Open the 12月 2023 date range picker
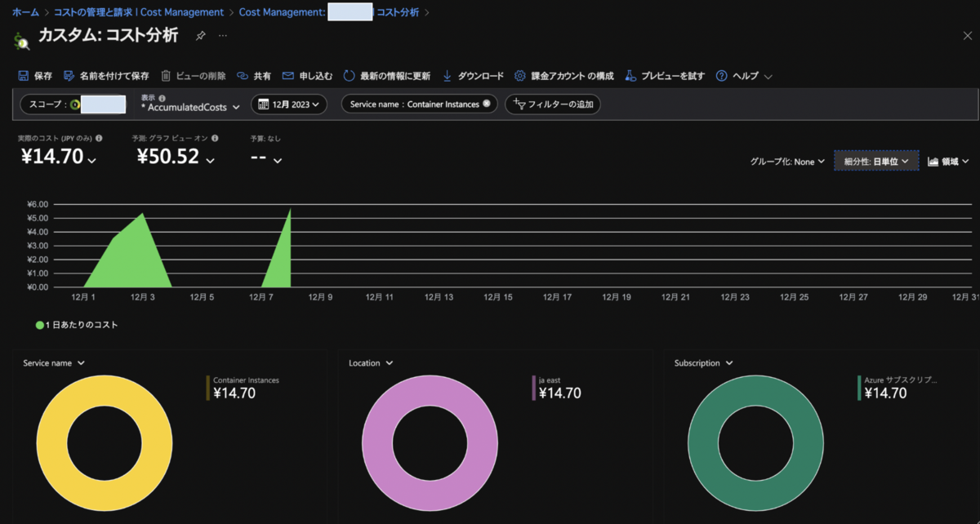 (289, 104)
